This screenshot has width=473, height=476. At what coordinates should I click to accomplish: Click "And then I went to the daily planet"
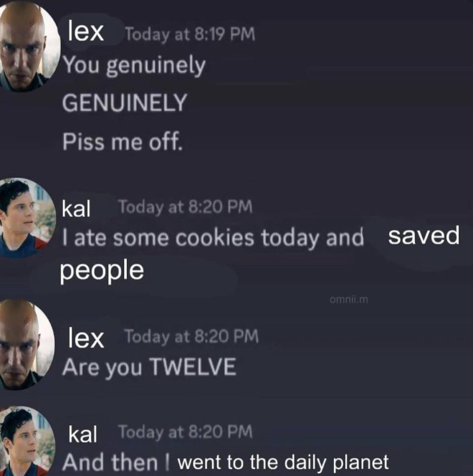226,462
